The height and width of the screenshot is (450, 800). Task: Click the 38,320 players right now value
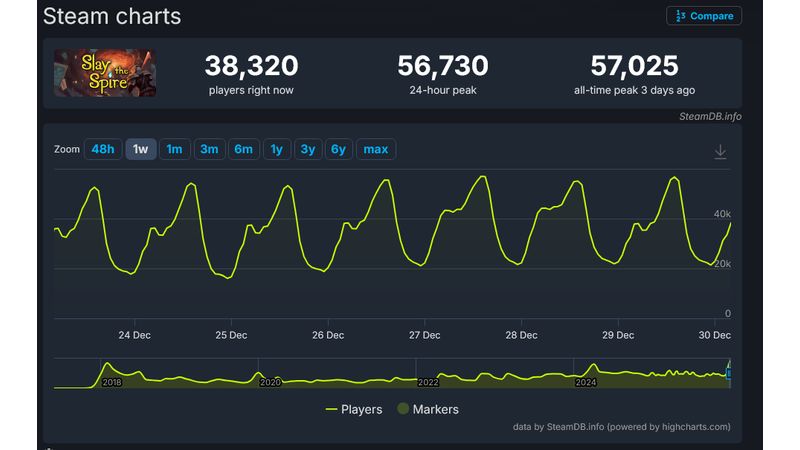tap(251, 66)
